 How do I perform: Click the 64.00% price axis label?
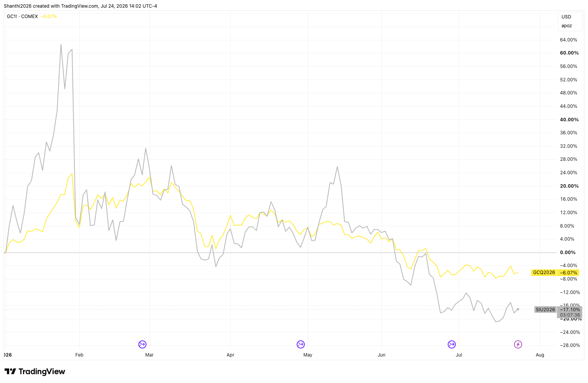coord(568,40)
